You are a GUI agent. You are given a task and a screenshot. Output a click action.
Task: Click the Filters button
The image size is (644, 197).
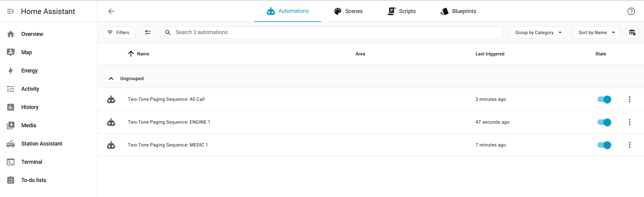(x=119, y=33)
